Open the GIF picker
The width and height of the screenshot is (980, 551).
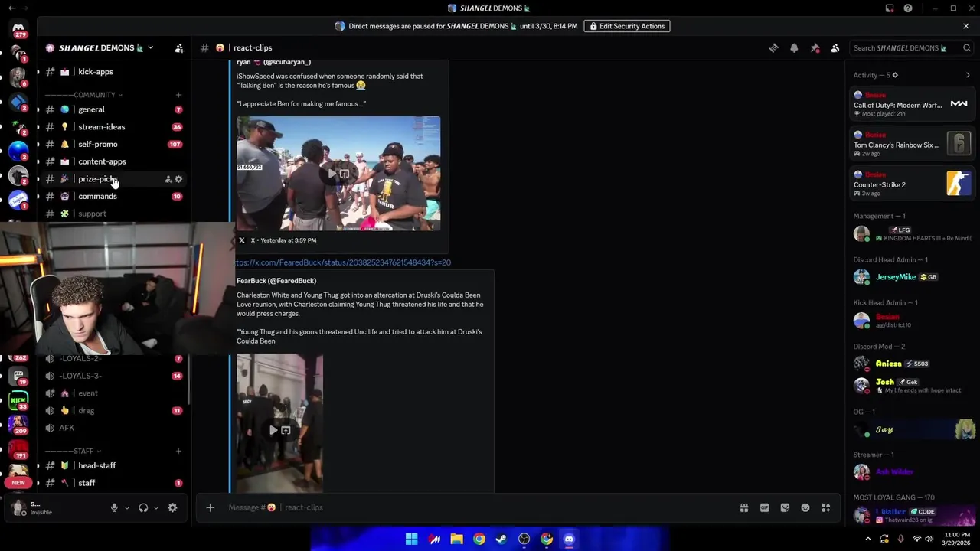764,507
